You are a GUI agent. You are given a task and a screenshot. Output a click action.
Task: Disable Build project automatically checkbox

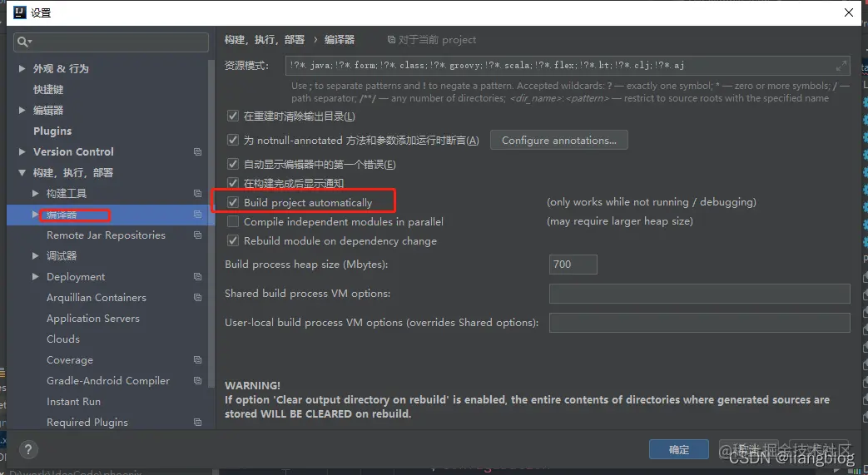click(x=233, y=203)
